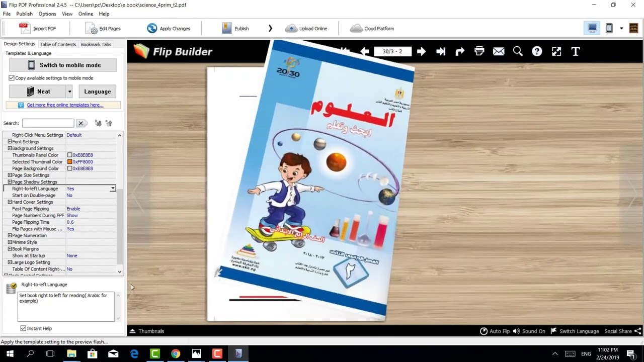Viewport: 644px width, 362px height.
Task: Jump to the last page of the flipbook
Action: pos(441,51)
